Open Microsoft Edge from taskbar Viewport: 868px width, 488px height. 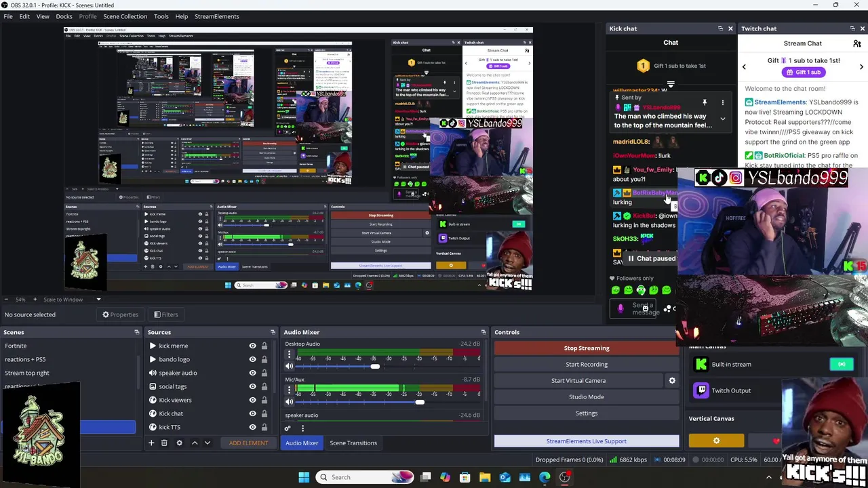(x=545, y=477)
